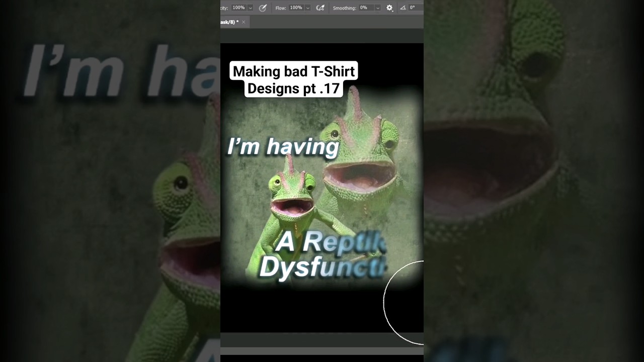Click the 'Making bad T-Shirt' caption
The height and width of the screenshot is (362, 644).
pyautogui.click(x=294, y=71)
